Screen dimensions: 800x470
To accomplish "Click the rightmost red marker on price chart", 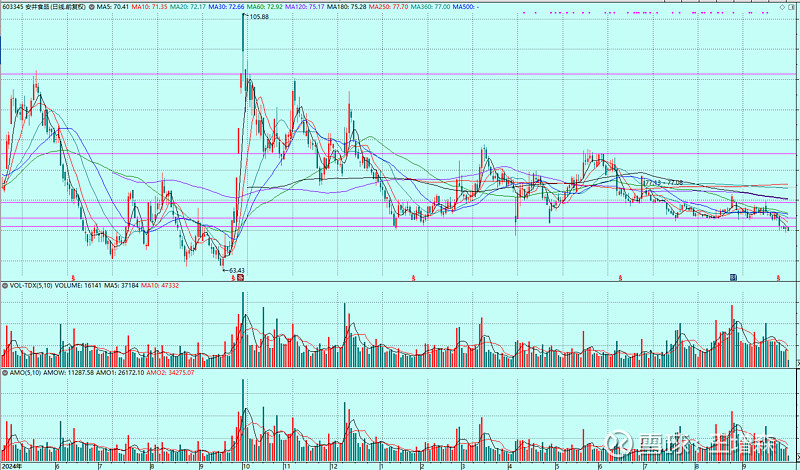I will pyautogui.click(x=779, y=278).
